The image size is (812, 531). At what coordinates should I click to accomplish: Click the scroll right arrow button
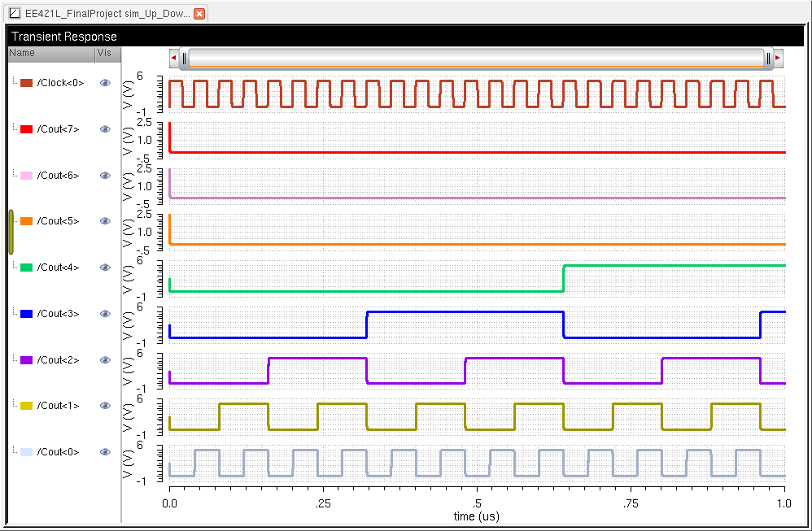(778, 59)
